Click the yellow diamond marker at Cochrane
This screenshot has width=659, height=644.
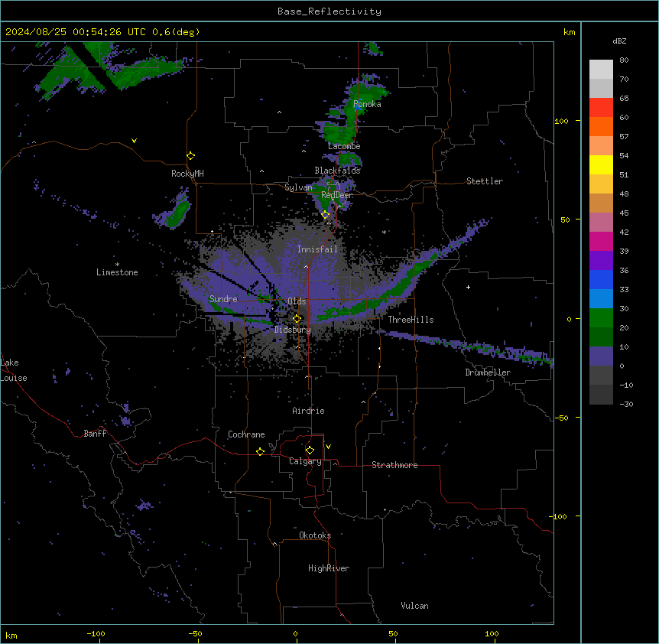click(260, 451)
